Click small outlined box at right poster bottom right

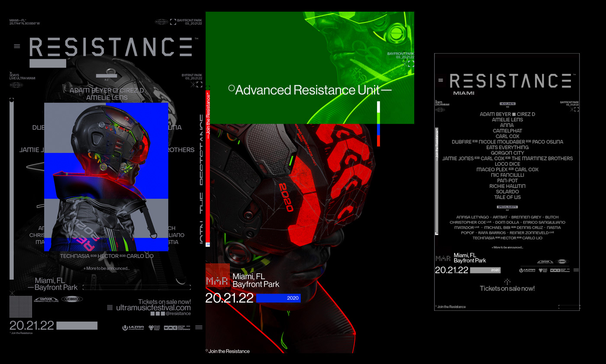pyautogui.click(x=569, y=307)
